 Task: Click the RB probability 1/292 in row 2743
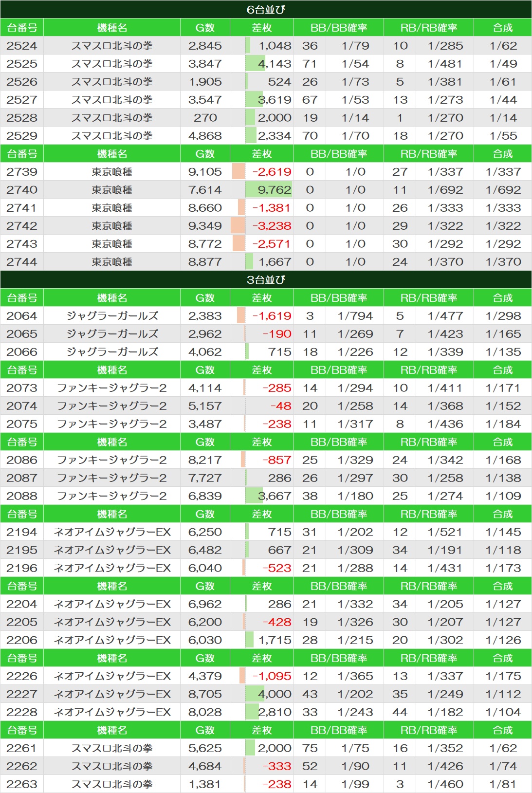point(445,244)
